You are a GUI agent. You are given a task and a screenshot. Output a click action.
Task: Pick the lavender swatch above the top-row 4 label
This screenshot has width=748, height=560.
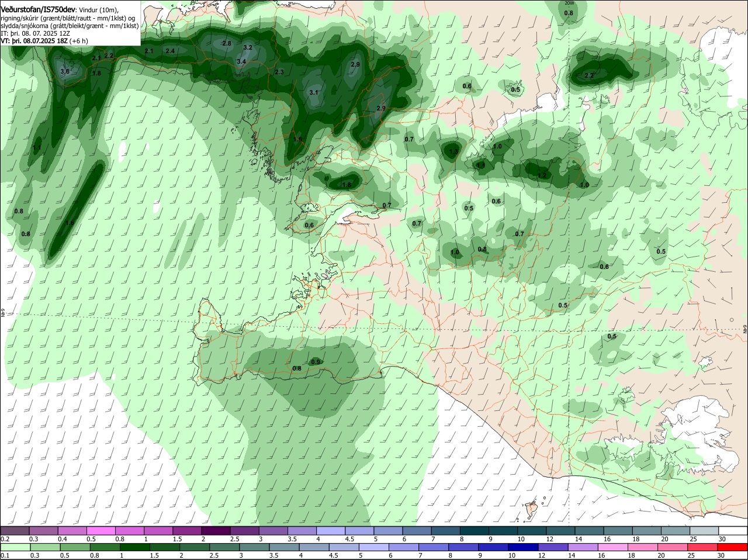tap(330, 531)
